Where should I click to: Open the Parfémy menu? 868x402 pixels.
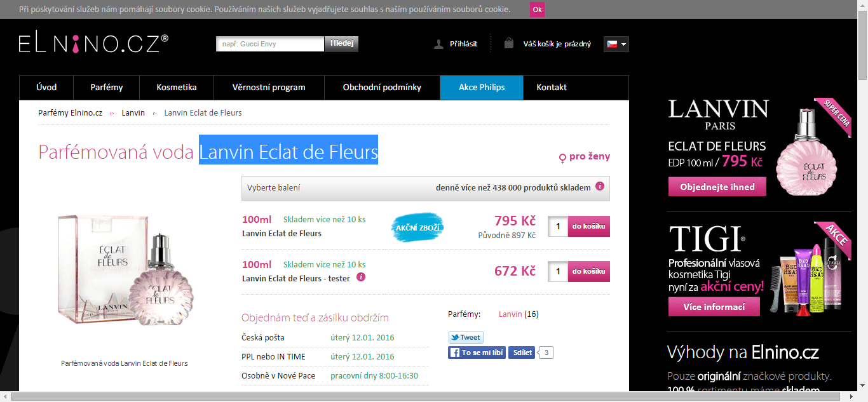pos(107,88)
